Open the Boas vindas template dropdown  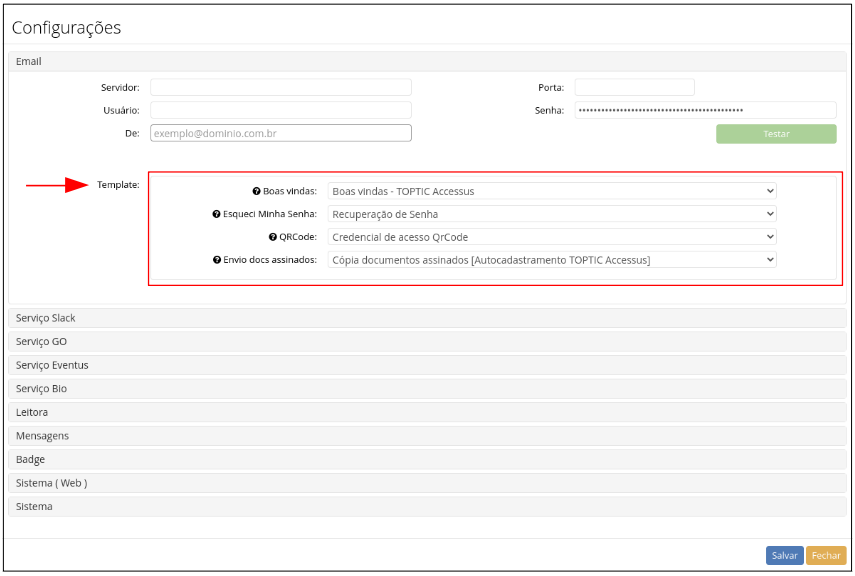(x=552, y=191)
